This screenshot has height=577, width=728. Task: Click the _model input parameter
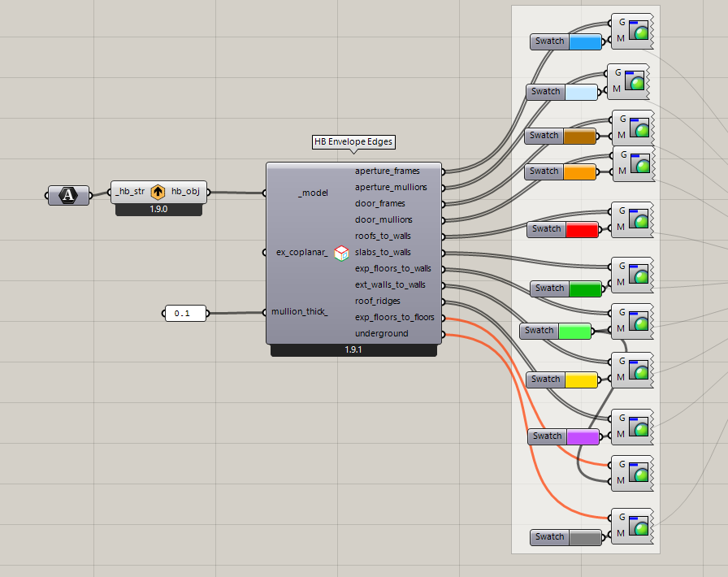pos(312,193)
